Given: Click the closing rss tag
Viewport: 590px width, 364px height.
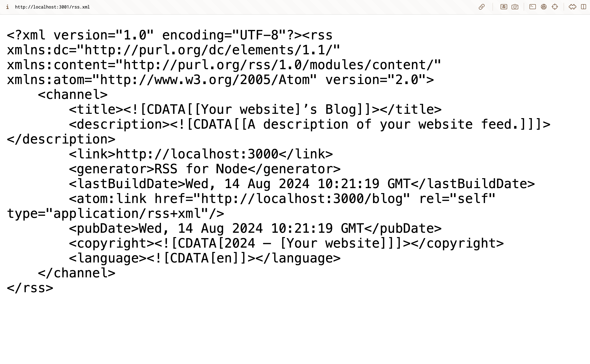Looking at the screenshot, I should coord(30,288).
